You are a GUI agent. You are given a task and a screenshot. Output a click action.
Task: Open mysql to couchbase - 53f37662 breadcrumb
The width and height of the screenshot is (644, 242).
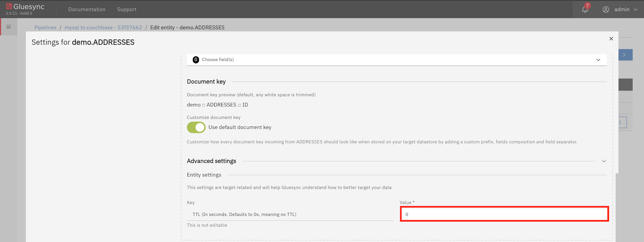pos(103,27)
